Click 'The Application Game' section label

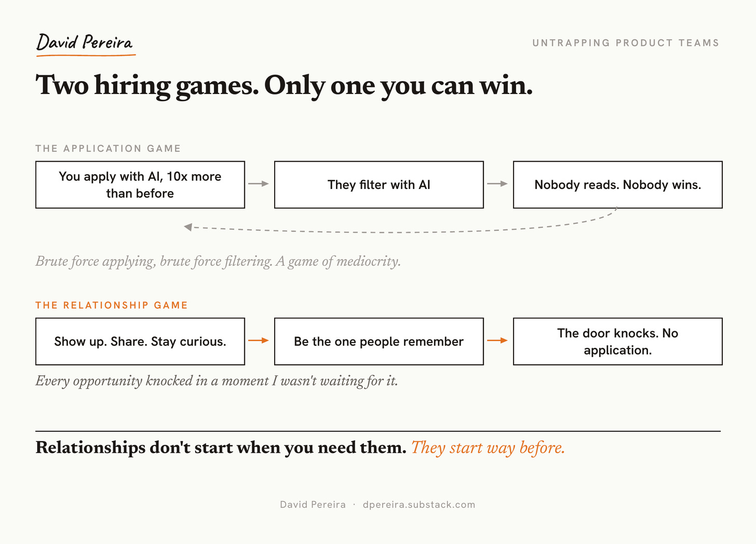point(108,148)
